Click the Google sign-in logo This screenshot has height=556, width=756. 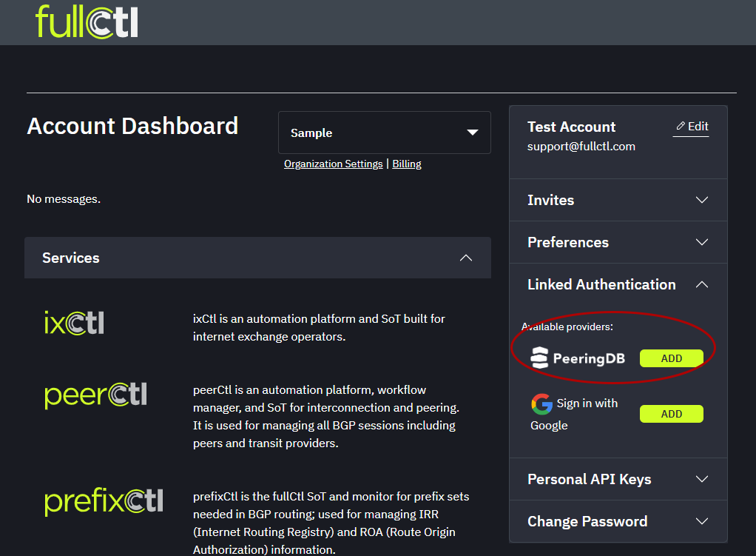coord(541,404)
